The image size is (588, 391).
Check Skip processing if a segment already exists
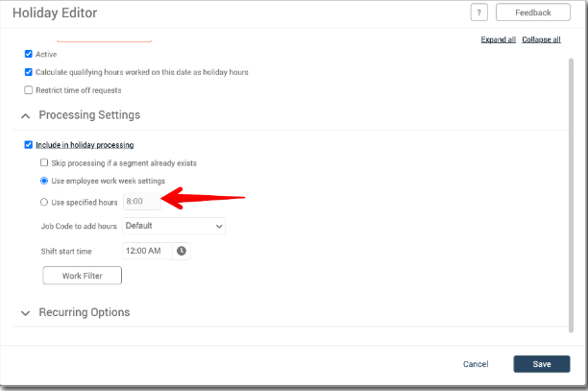(x=44, y=162)
